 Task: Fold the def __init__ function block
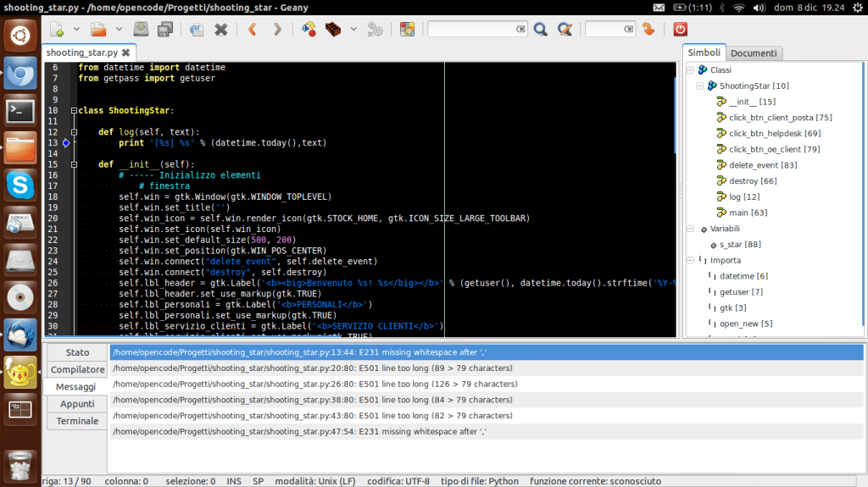(x=74, y=164)
